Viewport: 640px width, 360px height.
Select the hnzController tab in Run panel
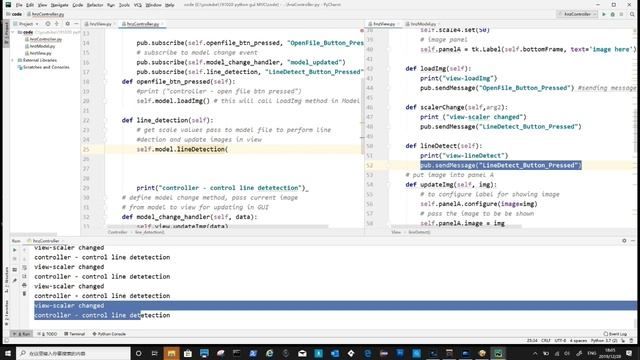pos(46,241)
